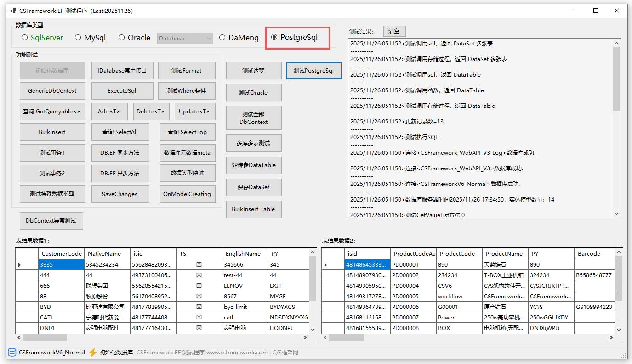
Task: Uncheck the TS checkbox on the BYD row
Action: pos(199,307)
